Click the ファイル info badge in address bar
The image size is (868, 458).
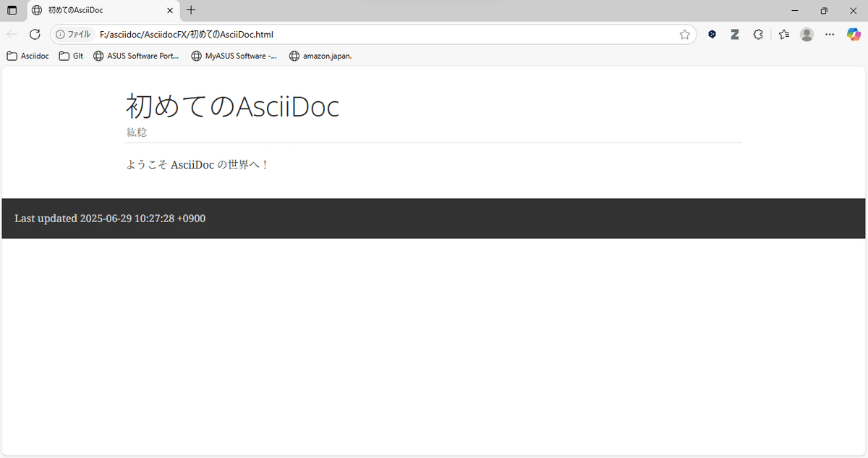(75, 34)
